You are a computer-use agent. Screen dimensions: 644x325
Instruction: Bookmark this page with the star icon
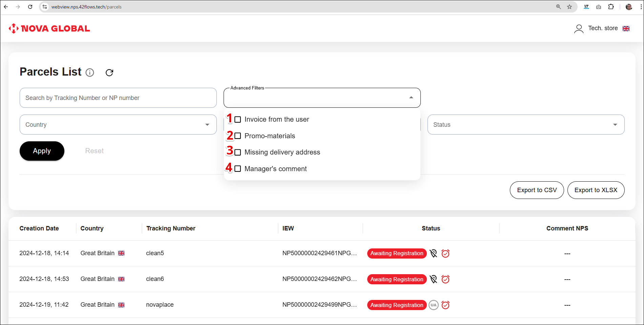point(569,7)
